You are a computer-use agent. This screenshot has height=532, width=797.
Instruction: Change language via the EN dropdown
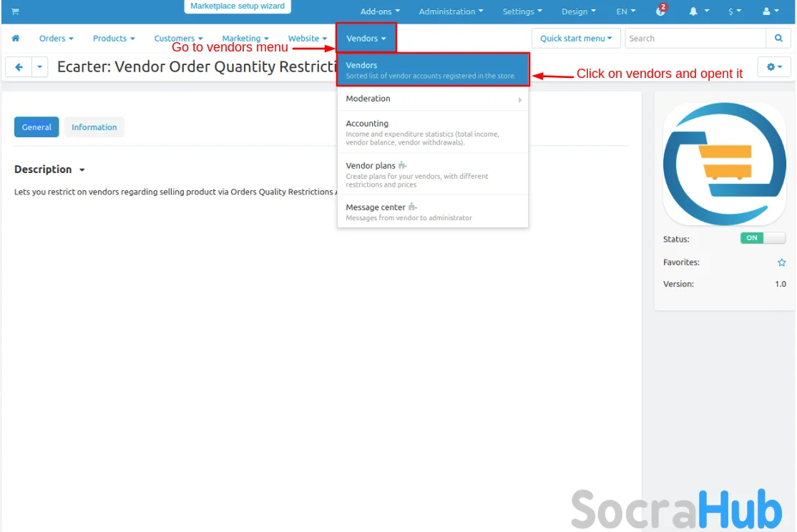(626, 11)
